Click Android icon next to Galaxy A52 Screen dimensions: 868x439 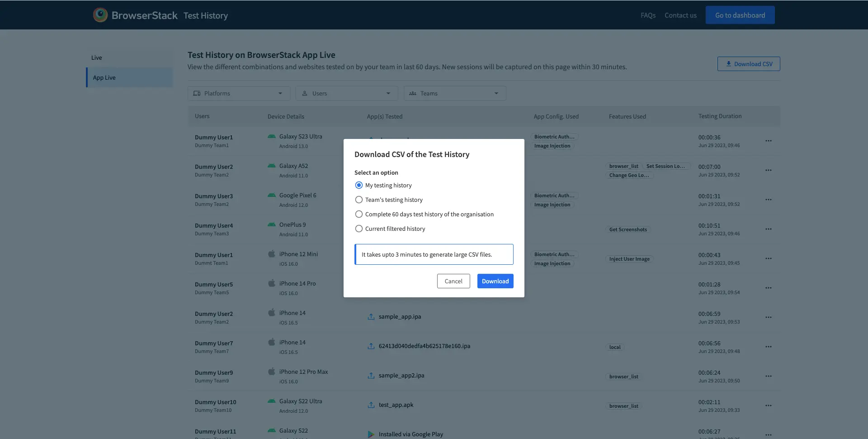coord(272,166)
